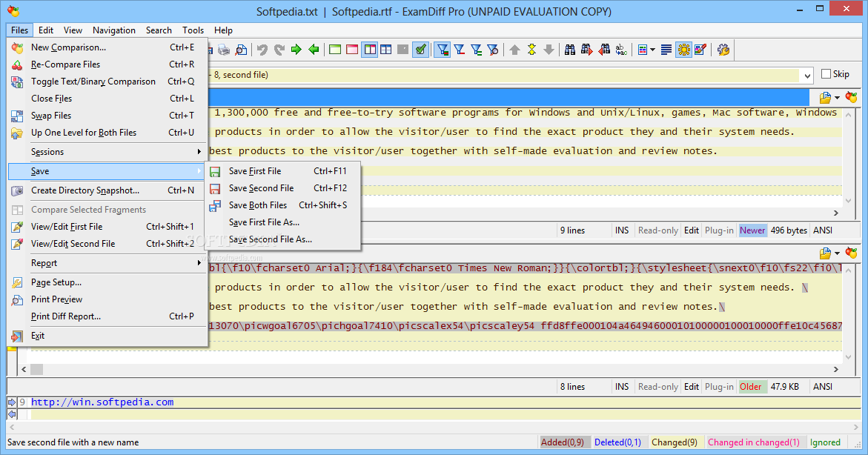Click Edit in the second pane status bar

(x=692, y=387)
